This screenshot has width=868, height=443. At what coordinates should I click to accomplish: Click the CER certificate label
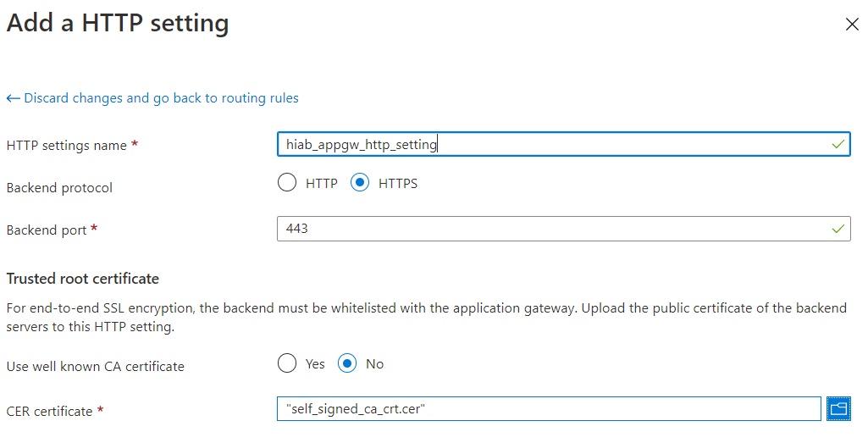[49, 412]
